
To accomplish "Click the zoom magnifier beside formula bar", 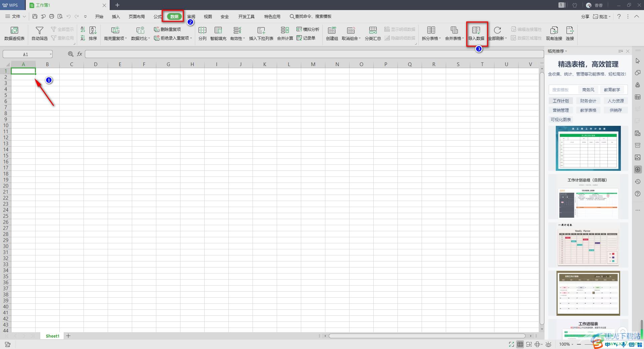I will click(70, 54).
